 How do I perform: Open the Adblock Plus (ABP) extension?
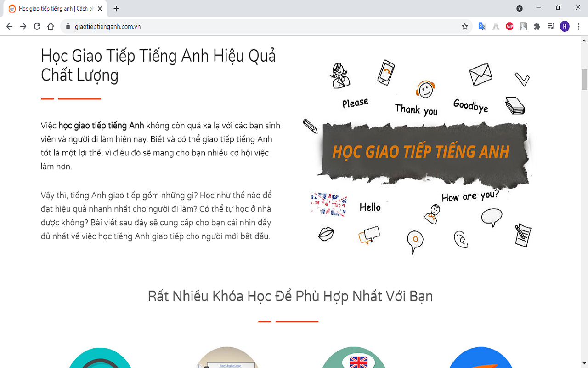click(x=509, y=27)
